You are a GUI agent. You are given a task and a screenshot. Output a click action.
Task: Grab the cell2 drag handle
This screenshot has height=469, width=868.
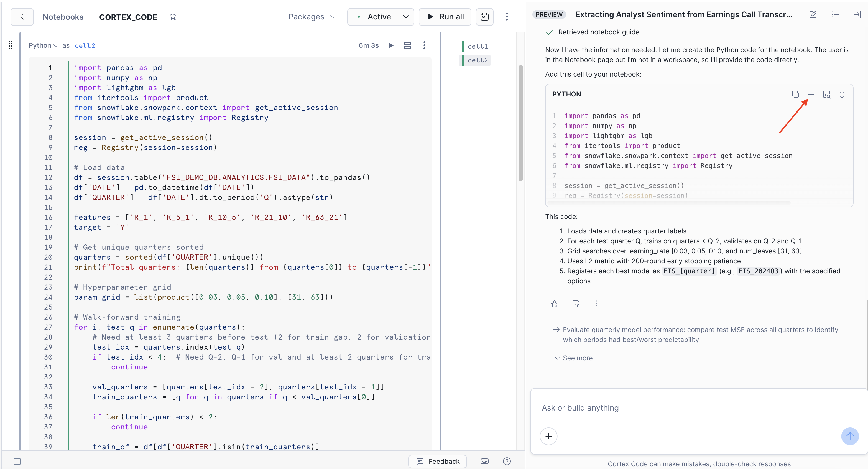[x=11, y=45]
